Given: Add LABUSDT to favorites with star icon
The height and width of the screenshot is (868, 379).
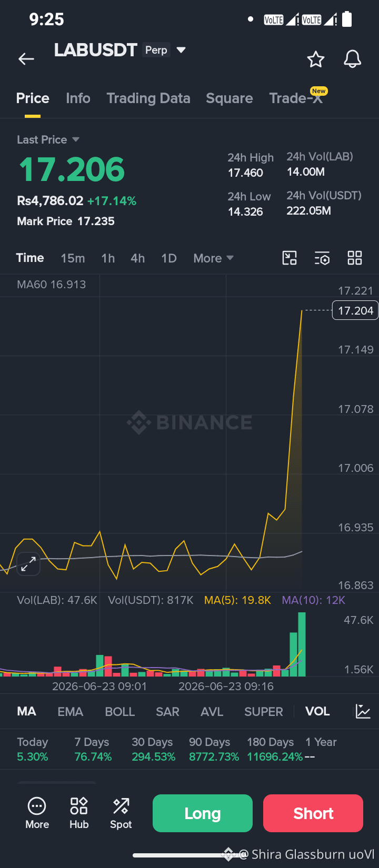Looking at the screenshot, I should [x=316, y=59].
